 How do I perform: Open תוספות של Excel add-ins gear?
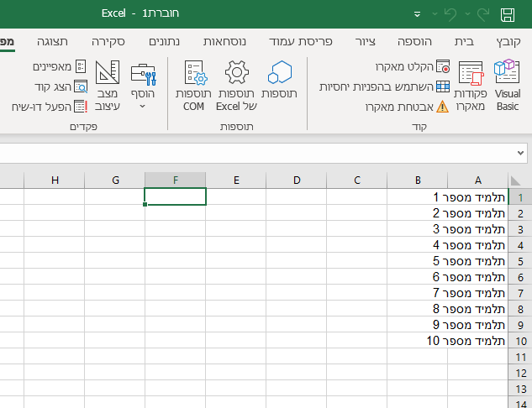236,87
